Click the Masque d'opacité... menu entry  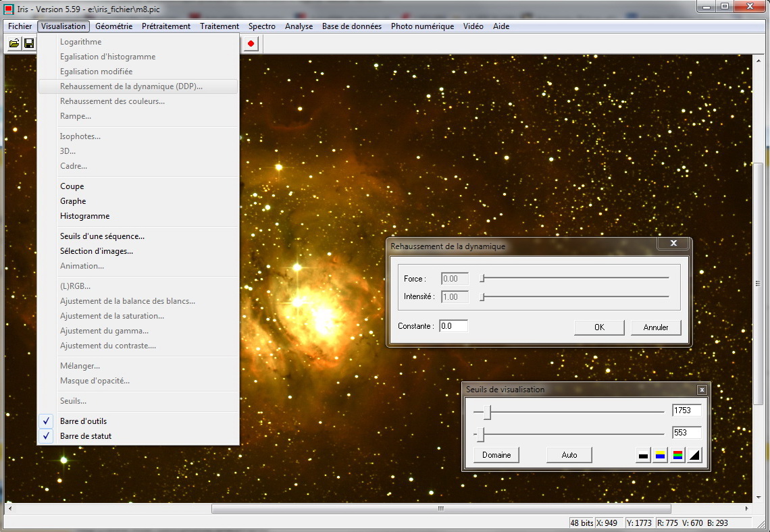click(138, 380)
